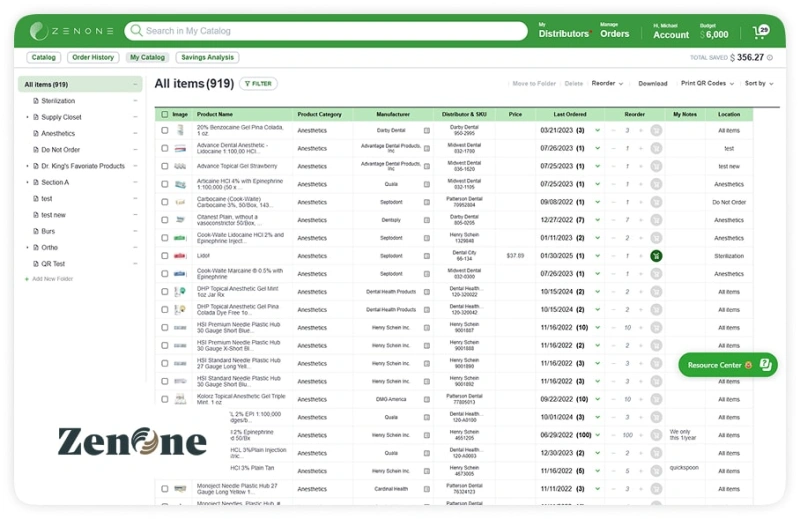Screen dimensions: 800x519
Task: Click the Supply Closet folder icon
Action: click(35, 117)
